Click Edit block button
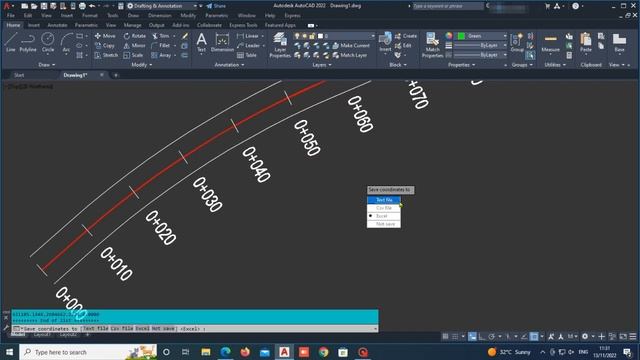640x360 pixels. [x=403, y=45]
